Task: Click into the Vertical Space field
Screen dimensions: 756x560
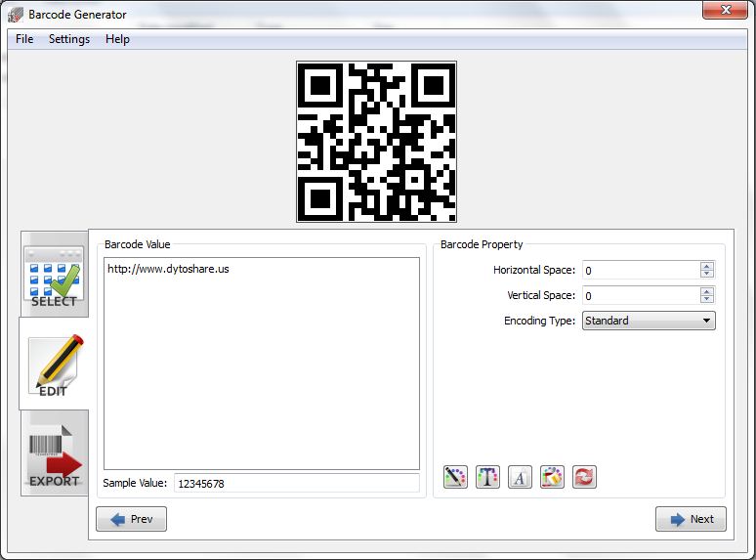Action: (642, 296)
